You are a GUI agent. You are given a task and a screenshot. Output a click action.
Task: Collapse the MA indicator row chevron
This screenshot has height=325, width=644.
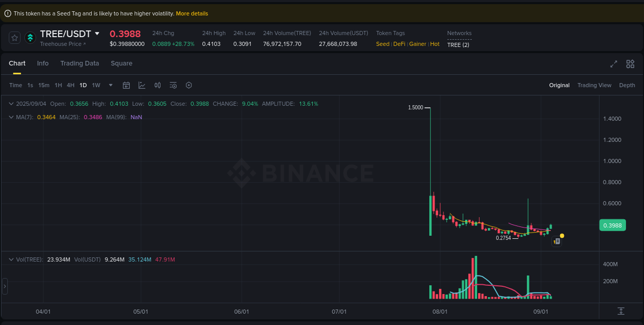pos(10,117)
